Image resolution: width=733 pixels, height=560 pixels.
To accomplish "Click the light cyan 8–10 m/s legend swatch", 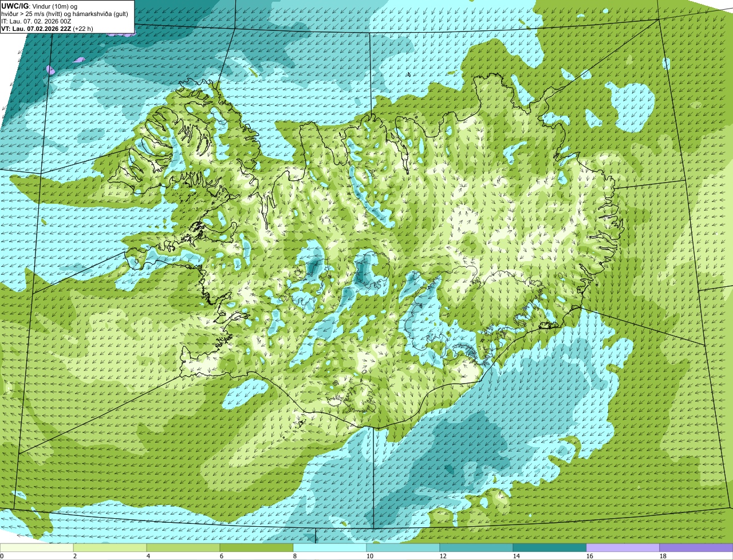I will 330,547.
